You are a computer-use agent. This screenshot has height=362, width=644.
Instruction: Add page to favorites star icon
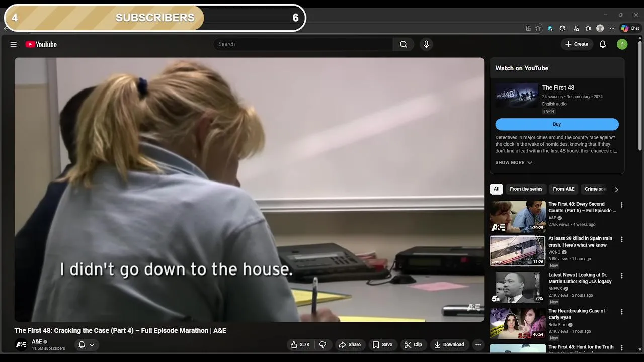(x=538, y=28)
